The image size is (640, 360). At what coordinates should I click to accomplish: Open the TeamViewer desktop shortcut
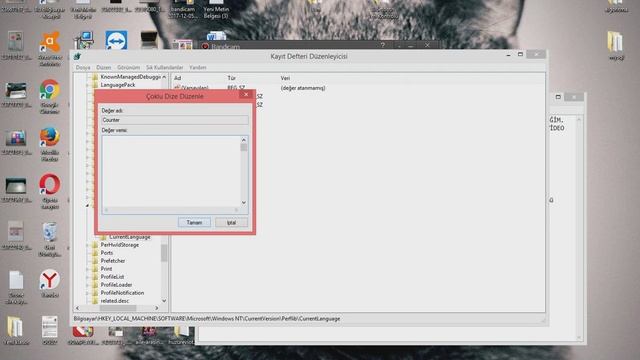pyautogui.click(x=116, y=40)
